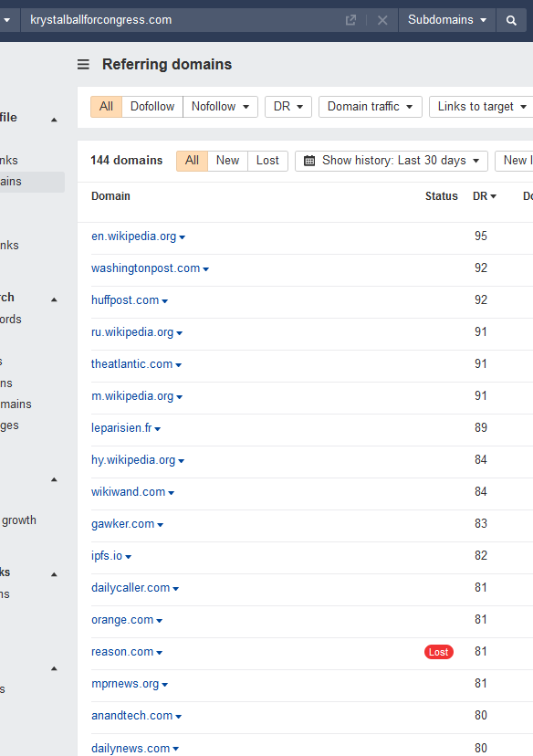Click the Status column header

coord(442,196)
